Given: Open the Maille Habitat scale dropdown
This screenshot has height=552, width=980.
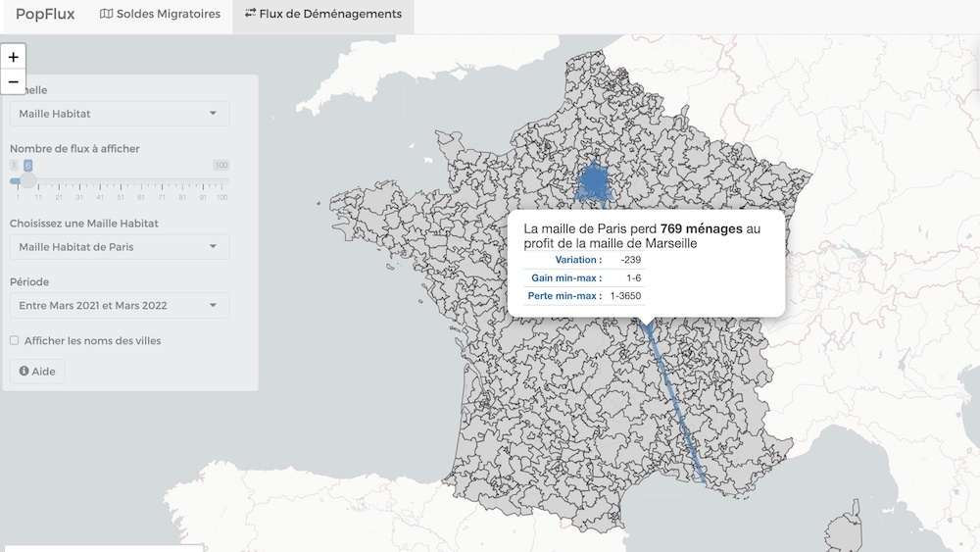Looking at the screenshot, I should coord(120,114).
